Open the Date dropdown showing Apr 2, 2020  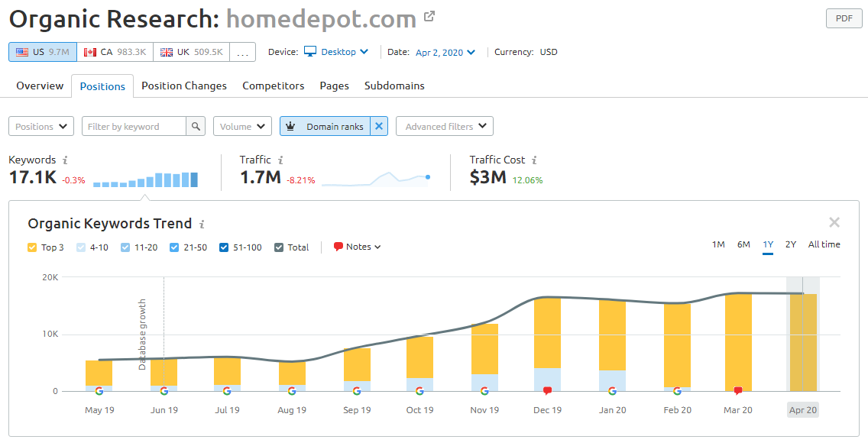point(443,52)
